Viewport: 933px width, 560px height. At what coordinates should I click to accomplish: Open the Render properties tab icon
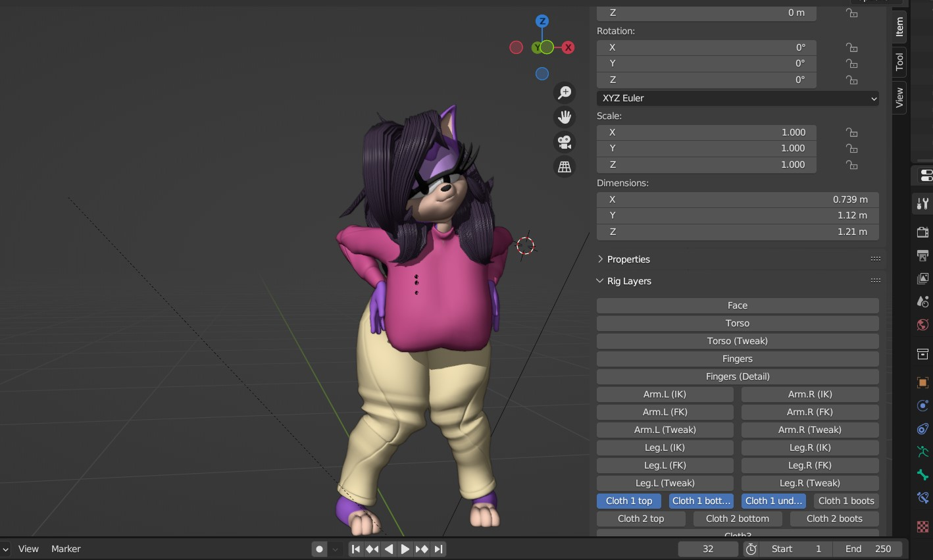click(922, 232)
